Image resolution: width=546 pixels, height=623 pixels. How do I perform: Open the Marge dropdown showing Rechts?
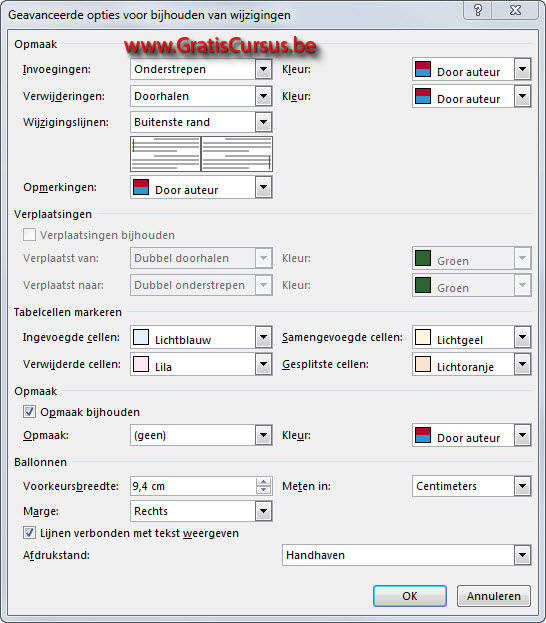point(201,511)
